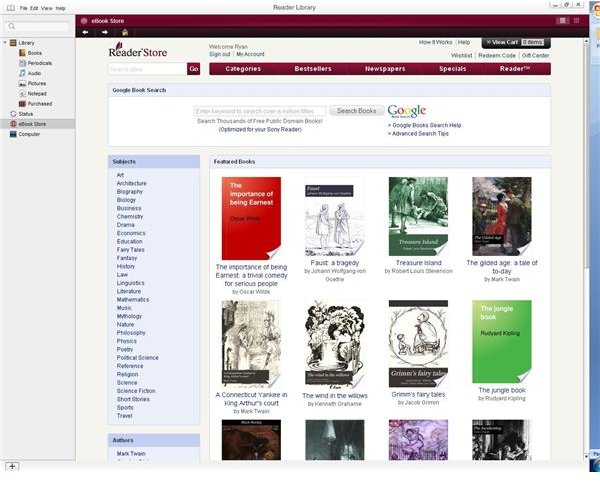Viewport: 600px width, 482px height.
Task: Open the Bestsellers store tab
Action: [313, 69]
